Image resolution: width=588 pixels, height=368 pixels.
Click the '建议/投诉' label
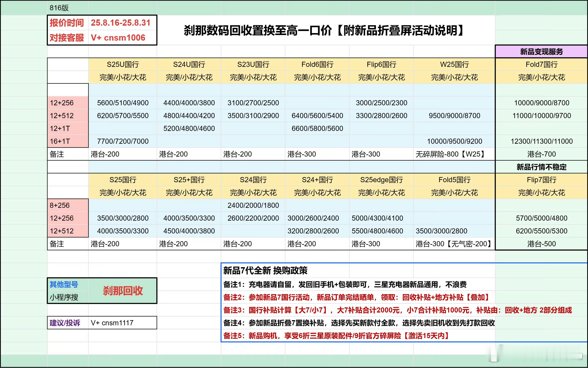[65, 323]
